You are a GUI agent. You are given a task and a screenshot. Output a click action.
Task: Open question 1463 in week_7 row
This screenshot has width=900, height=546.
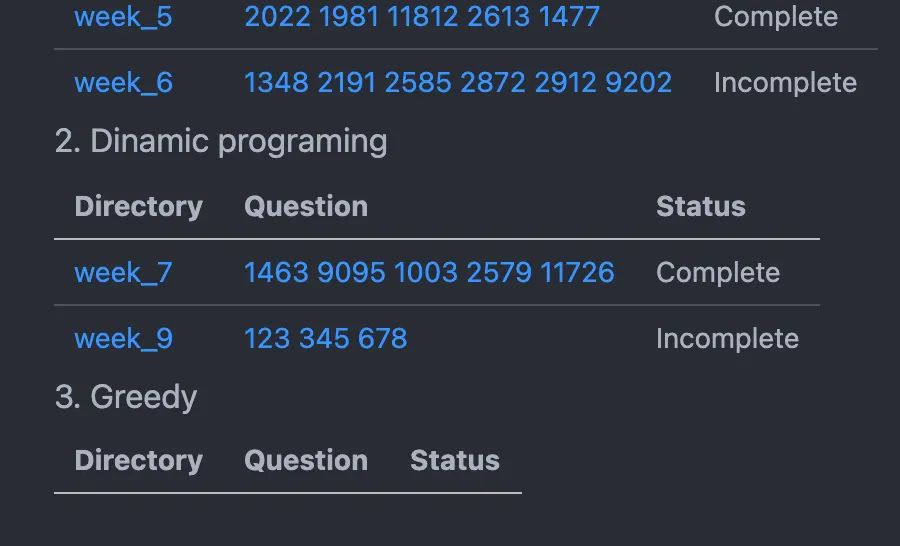coord(277,272)
